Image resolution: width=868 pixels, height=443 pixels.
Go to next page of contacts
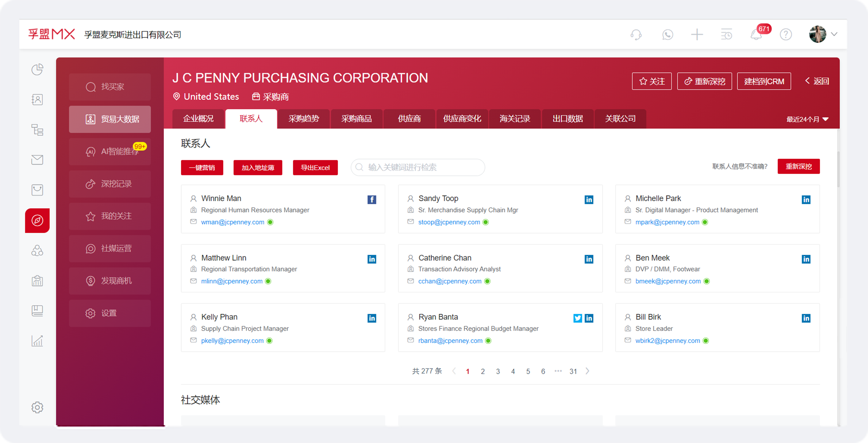point(587,371)
